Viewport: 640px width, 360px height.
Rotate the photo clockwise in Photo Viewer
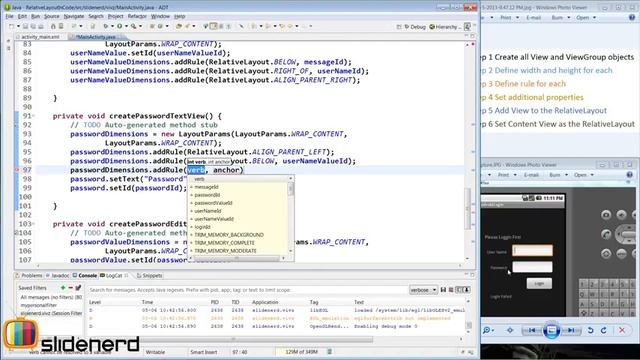(x=604, y=330)
